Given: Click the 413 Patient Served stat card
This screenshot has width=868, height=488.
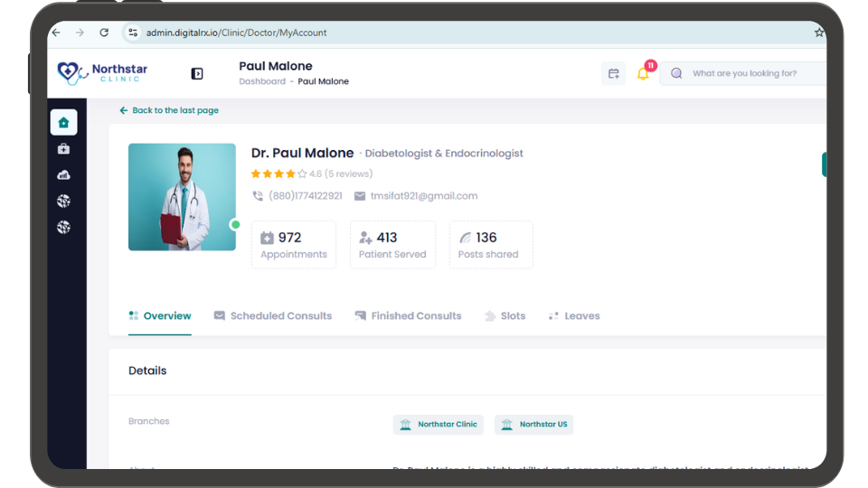Looking at the screenshot, I should coord(392,245).
